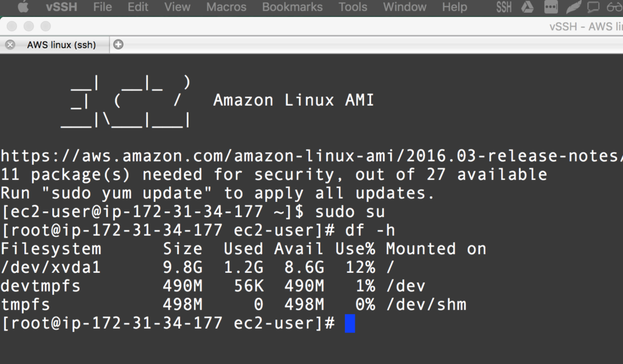
Task: Open the Apple menu
Action: [23, 7]
